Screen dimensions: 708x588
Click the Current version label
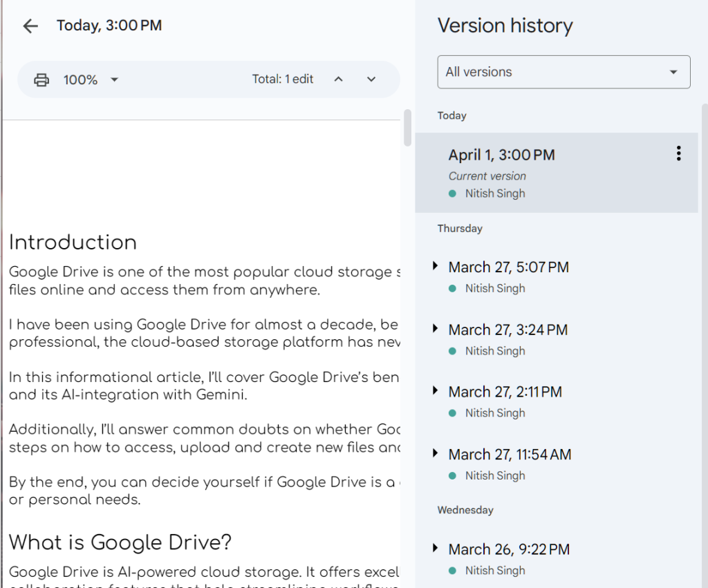click(487, 176)
